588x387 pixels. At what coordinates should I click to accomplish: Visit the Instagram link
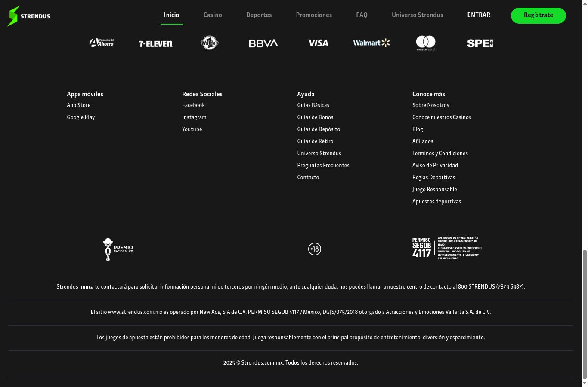pos(194,117)
